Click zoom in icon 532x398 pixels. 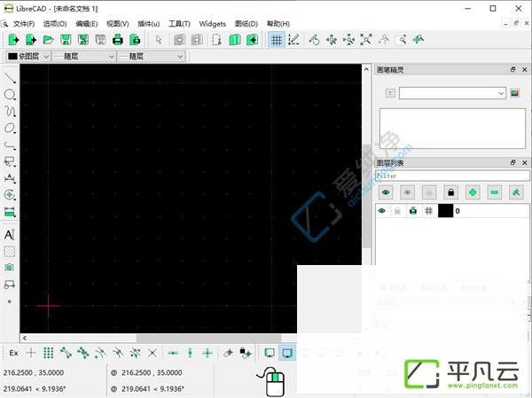tap(332, 40)
